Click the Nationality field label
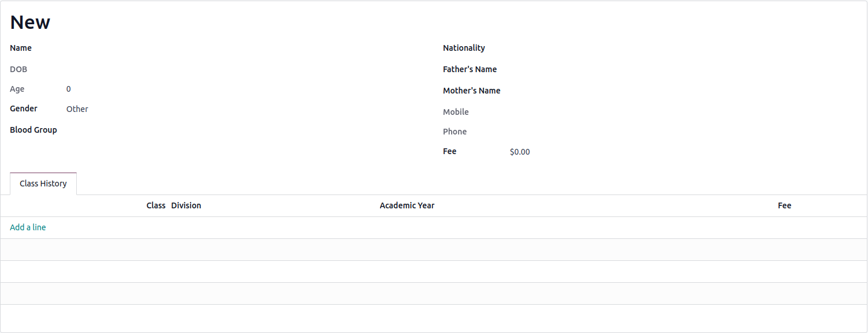 [x=464, y=48]
